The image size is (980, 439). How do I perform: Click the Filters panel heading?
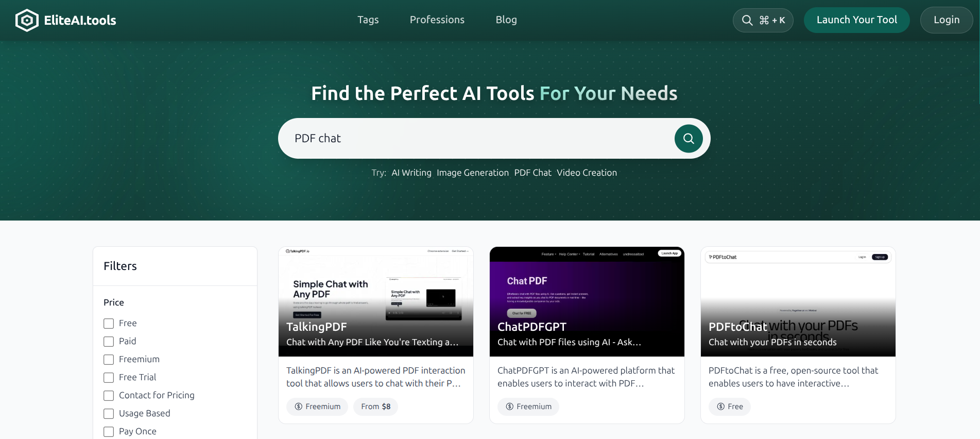(120, 266)
